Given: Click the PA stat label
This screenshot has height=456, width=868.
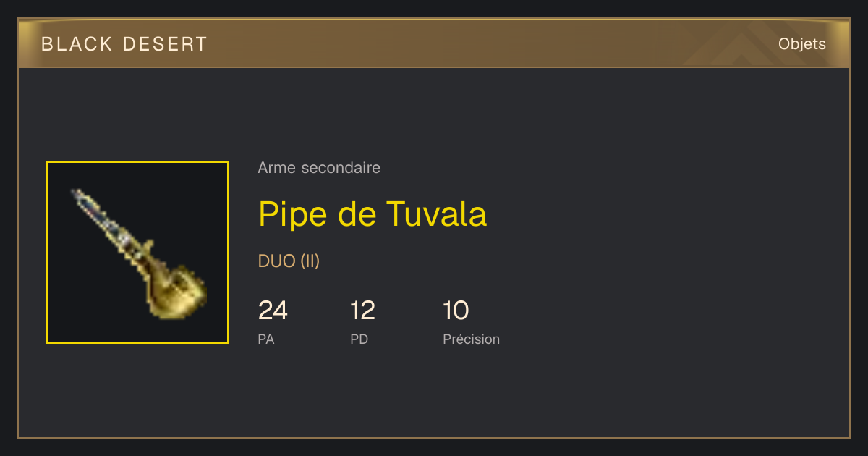Looking at the screenshot, I should 266,339.
